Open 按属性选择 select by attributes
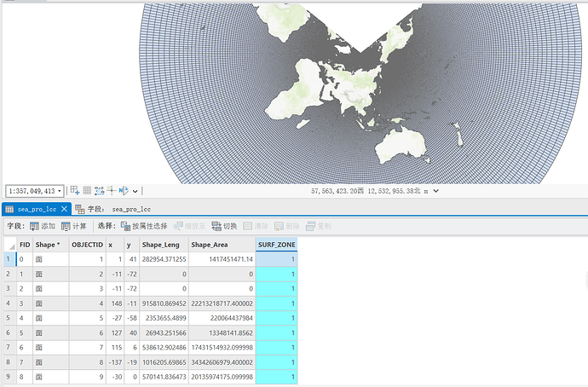 pyautogui.click(x=147, y=226)
